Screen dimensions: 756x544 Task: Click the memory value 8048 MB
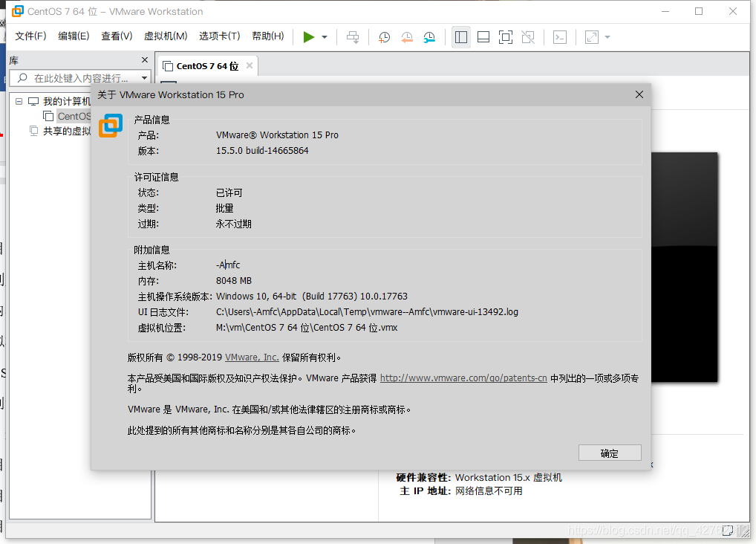tap(233, 280)
